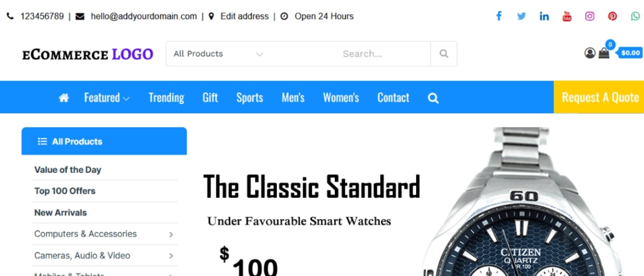The image size is (644, 276).
Task: Expand the Featured menu dropdown
Action: click(107, 98)
